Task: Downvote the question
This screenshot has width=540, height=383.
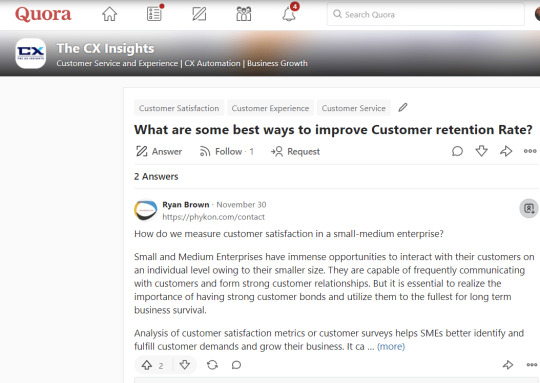Action: (481, 151)
